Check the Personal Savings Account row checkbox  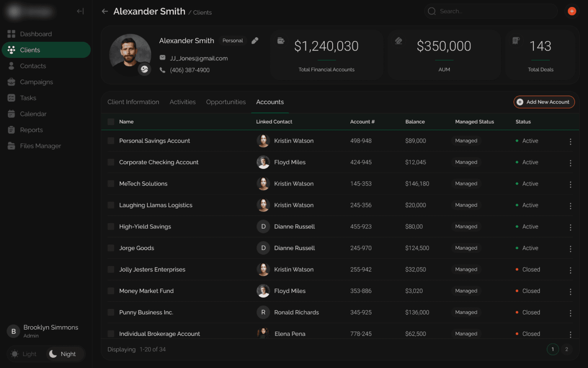(x=111, y=141)
